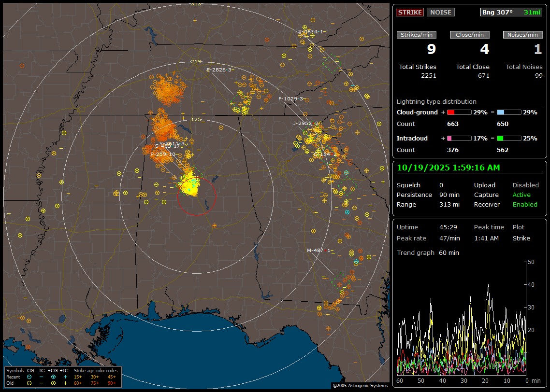Click the old negative CG yellow symbol
Image resolution: width=550 pixels, height=392 pixels.
pyautogui.click(x=29, y=383)
